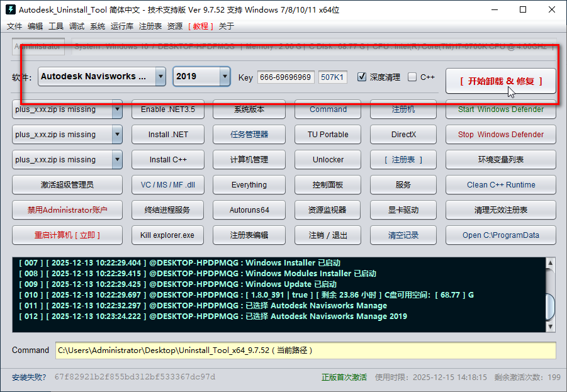Open the [ 教程 ] menu
The width and height of the screenshot is (567, 392).
[201, 26]
